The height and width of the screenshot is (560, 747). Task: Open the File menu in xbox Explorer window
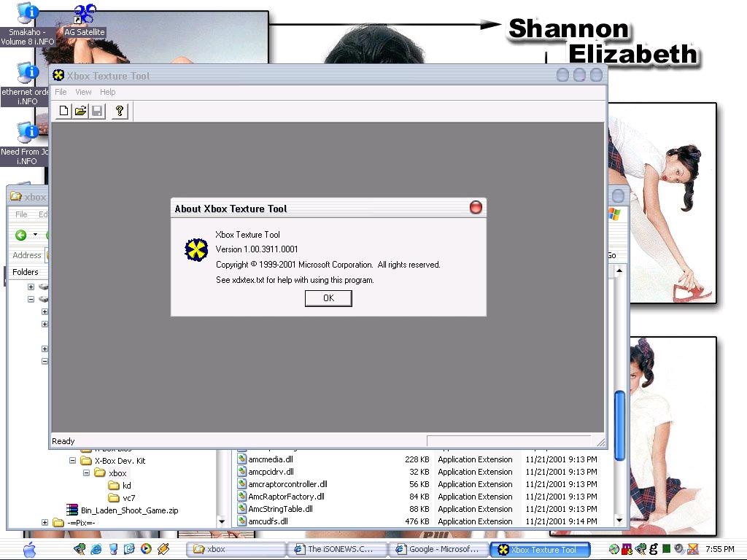tap(21, 214)
